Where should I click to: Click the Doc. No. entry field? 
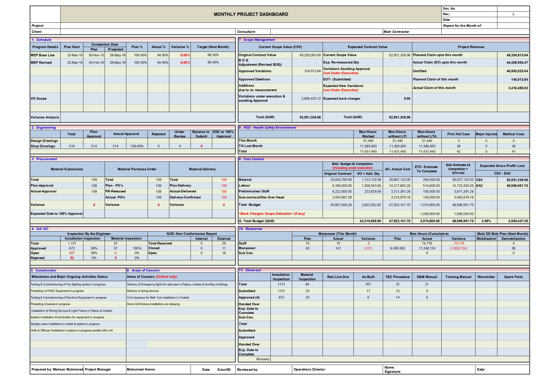[x=514, y=8]
